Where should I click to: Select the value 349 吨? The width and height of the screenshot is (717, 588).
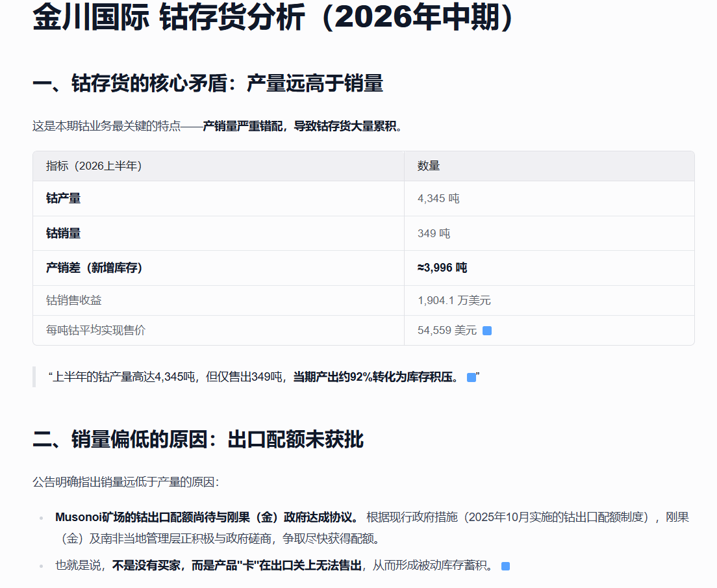433,233
